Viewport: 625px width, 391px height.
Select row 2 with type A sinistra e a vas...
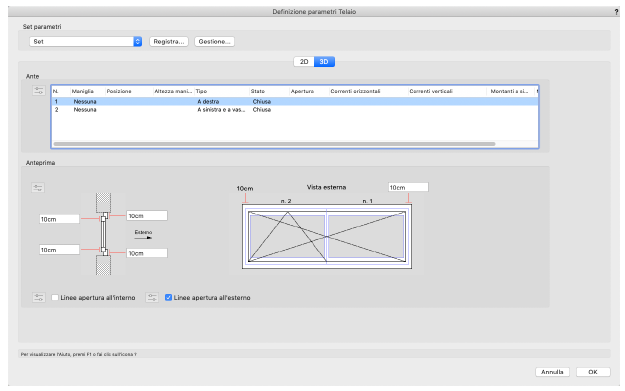click(x=295, y=110)
